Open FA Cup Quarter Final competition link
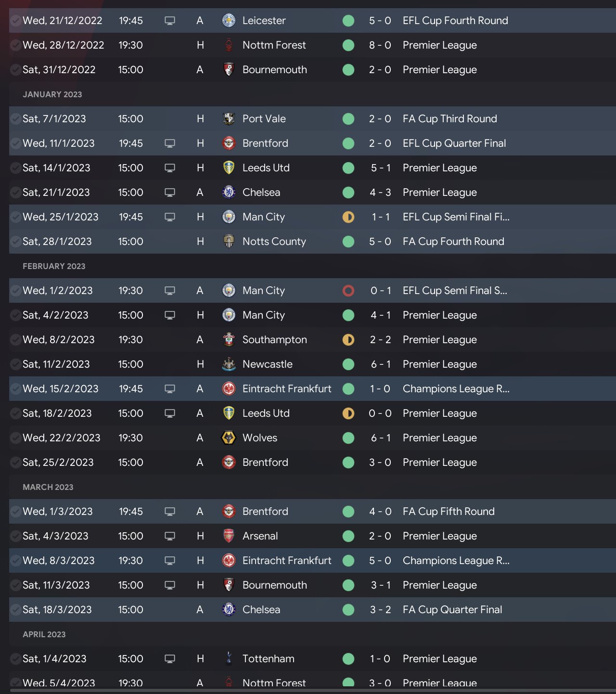 452,610
